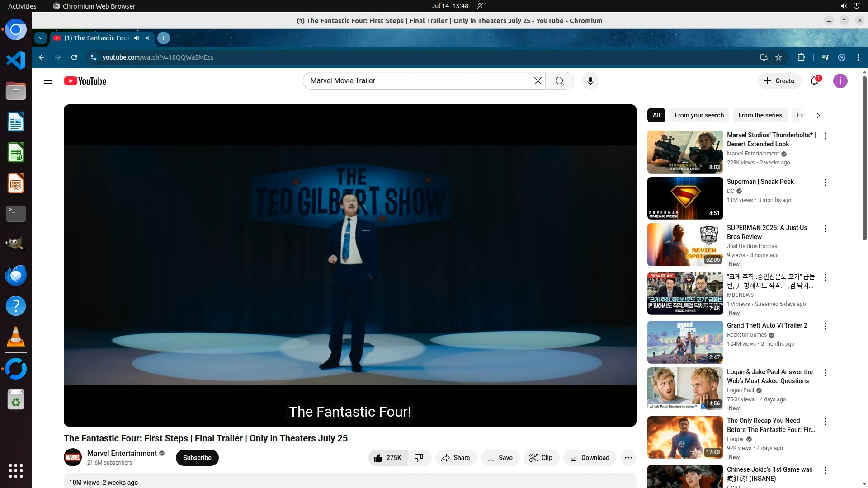Click the Clip scissors button
The width and height of the screenshot is (868, 488).
[541, 458]
